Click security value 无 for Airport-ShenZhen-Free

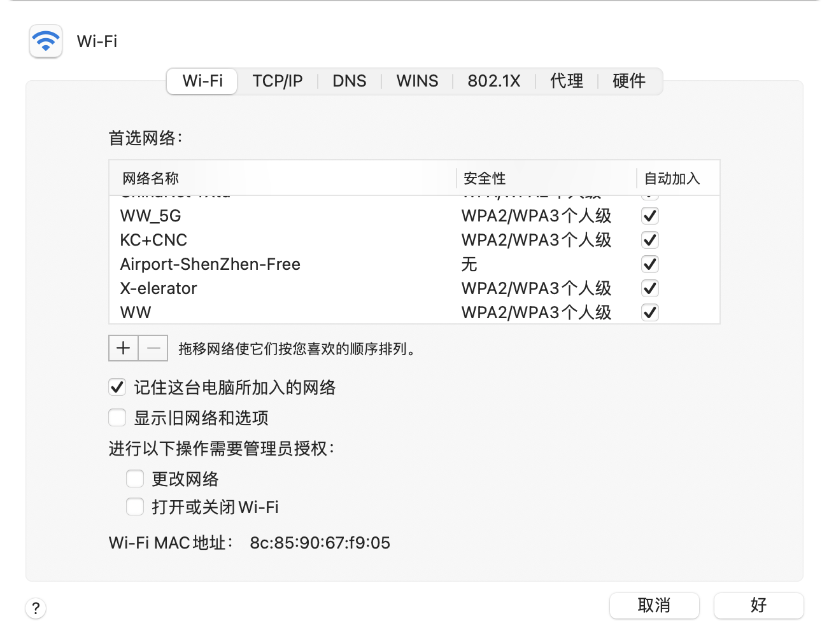coord(469,264)
